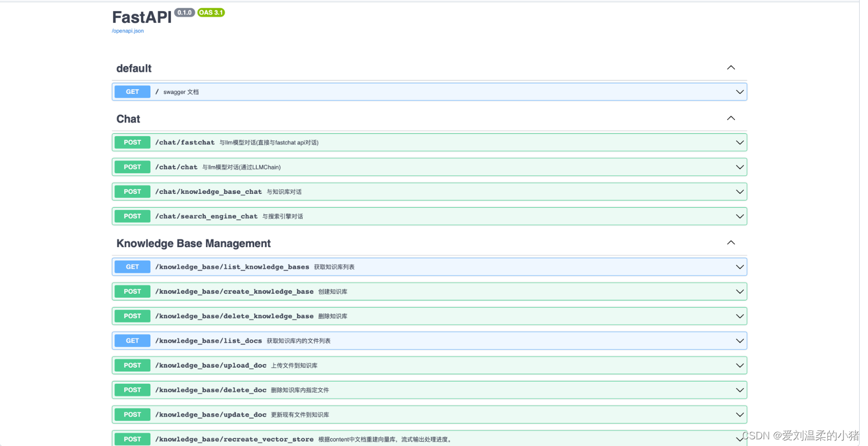Click the '上传文件到知识库' description
Screen dimensions: 868x446
click(294, 365)
